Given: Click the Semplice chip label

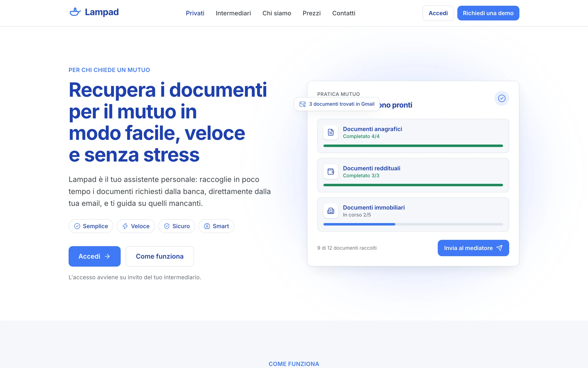Looking at the screenshot, I should (x=95, y=226).
